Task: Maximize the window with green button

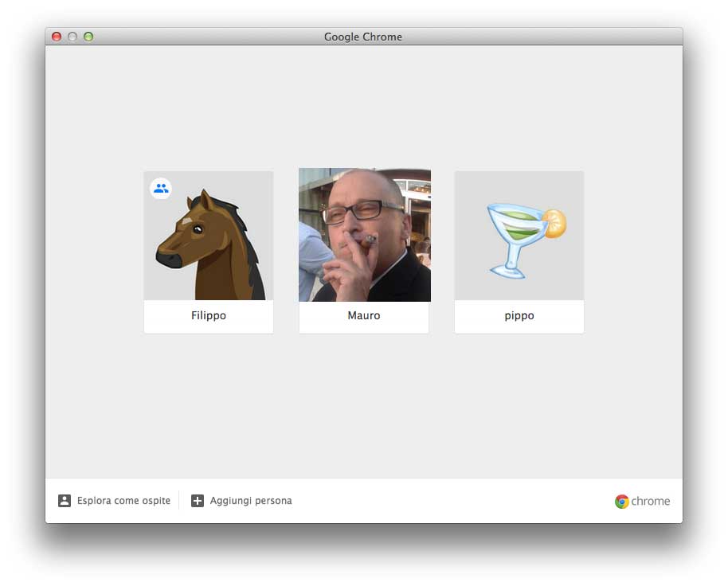Action: (88, 37)
